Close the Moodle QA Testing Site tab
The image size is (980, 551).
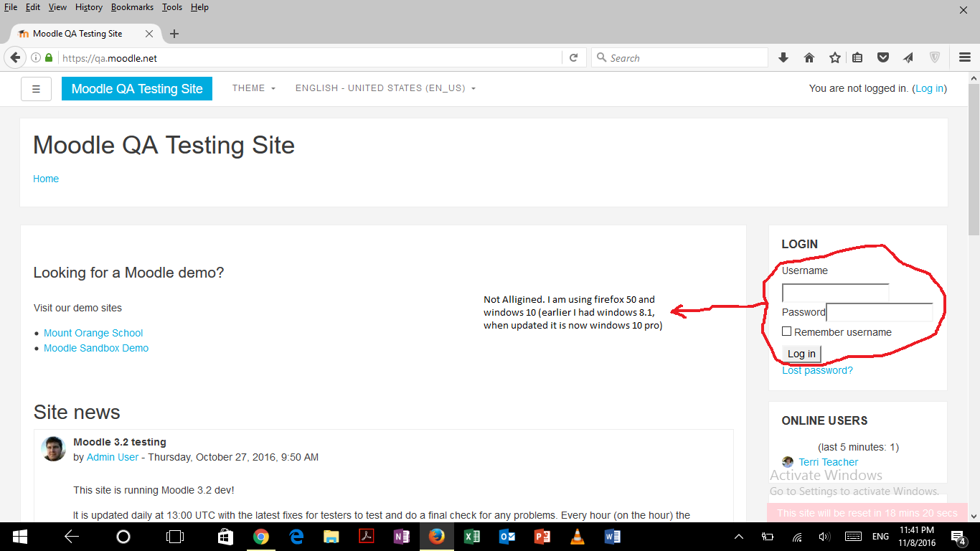coord(149,34)
